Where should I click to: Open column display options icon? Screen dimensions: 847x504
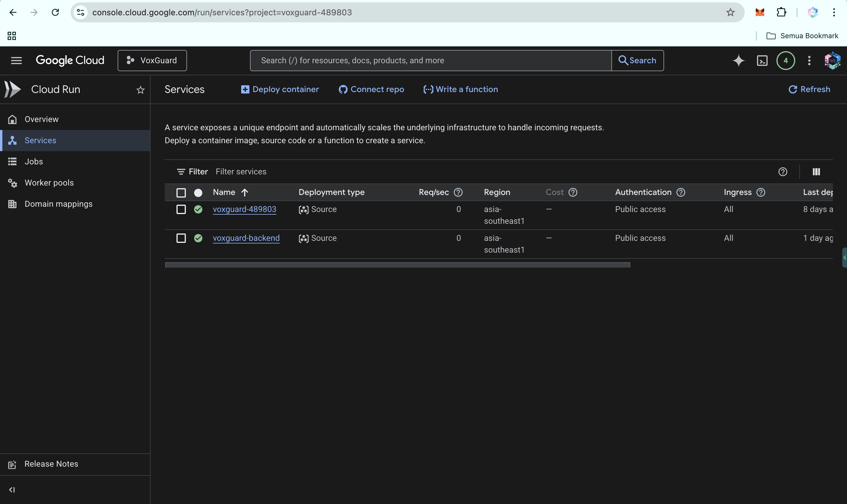point(816,172)
